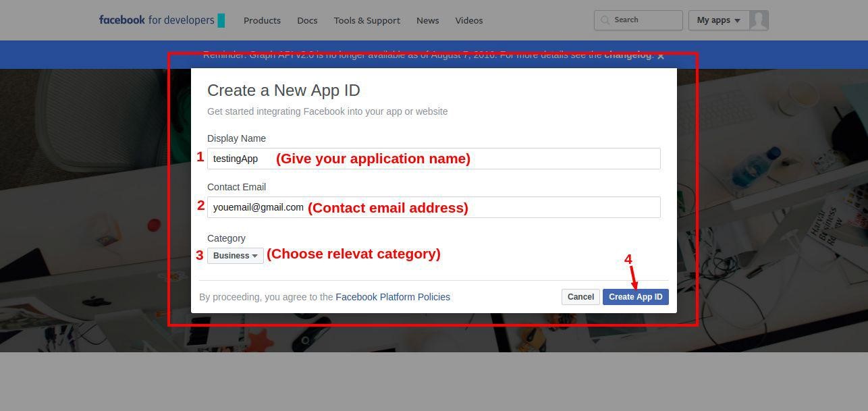Open the profile avatar picture
The width and height of the screenshot is (868, 411).
coord(759,20)
